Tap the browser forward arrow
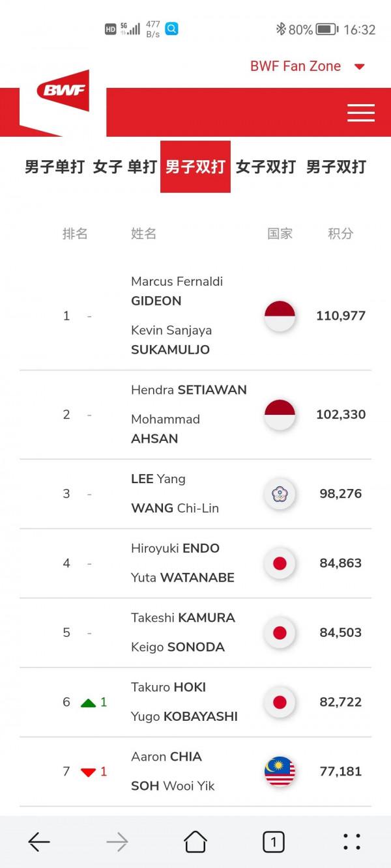 point(117,842)
